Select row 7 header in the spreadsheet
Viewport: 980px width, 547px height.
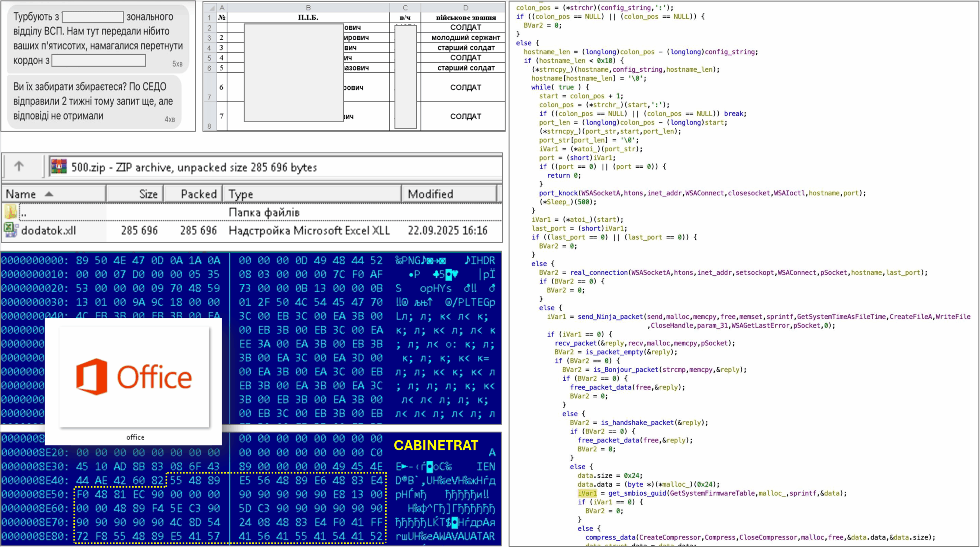coord(209,97)
